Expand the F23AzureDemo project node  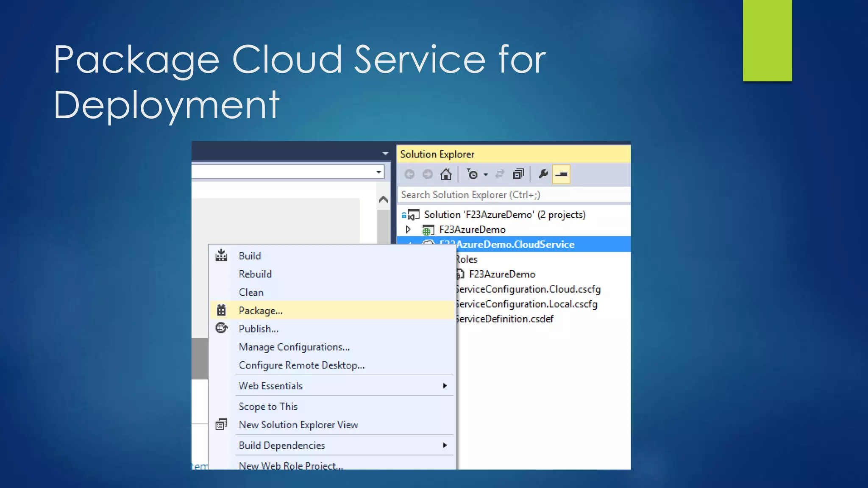pyautogui.click(x=408, y=229)
